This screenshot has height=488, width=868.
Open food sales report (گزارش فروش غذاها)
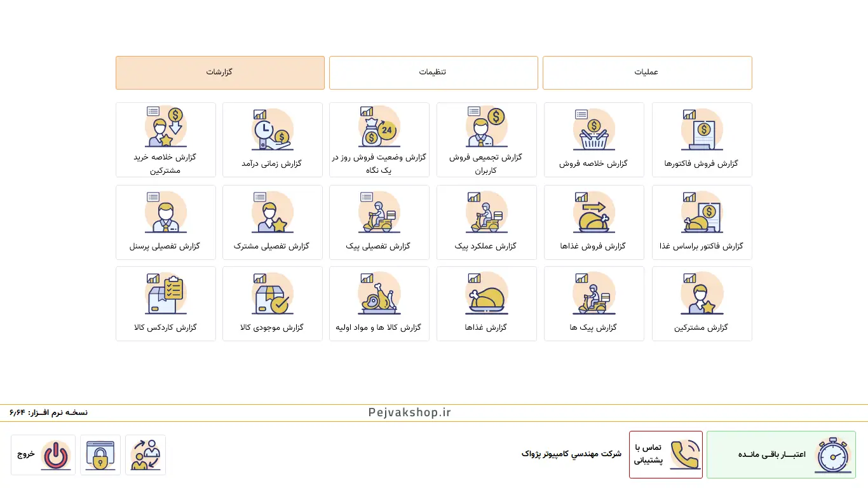coord(593,222)
